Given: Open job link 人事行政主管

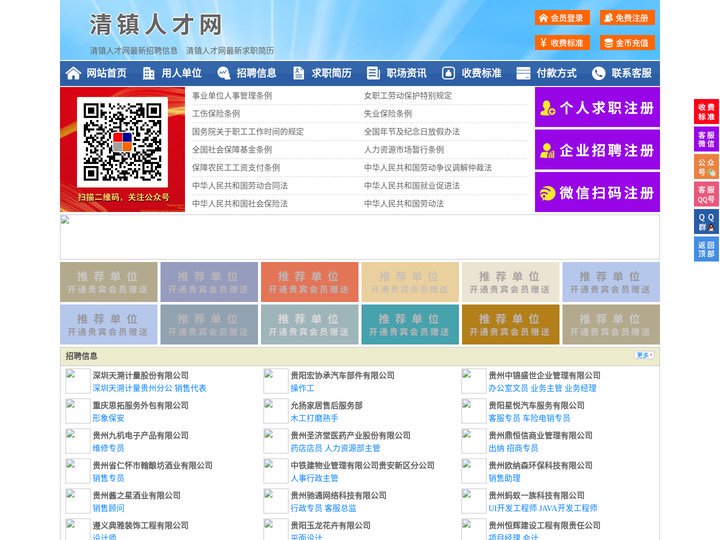Looking at the screenshot, I should coord(314,478).
